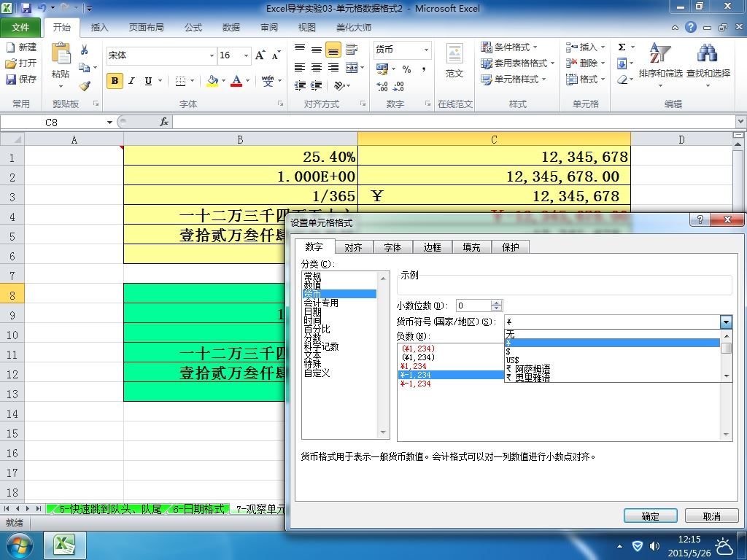The height and width of the screenshot is (560, 747).
Task: Open 套用表格格式 table format menu
Action: (517, 63)
